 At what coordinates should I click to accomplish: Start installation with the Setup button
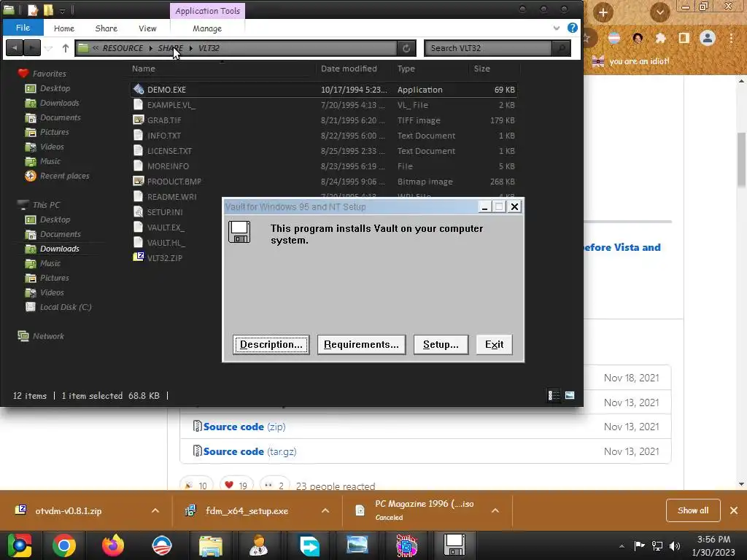(x=441, y=344)
